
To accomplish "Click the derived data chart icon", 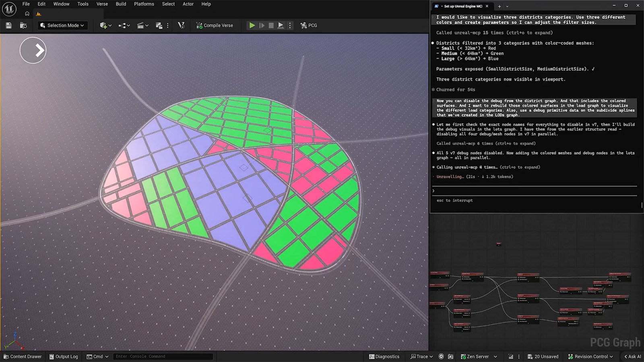I will click(511, 356).
